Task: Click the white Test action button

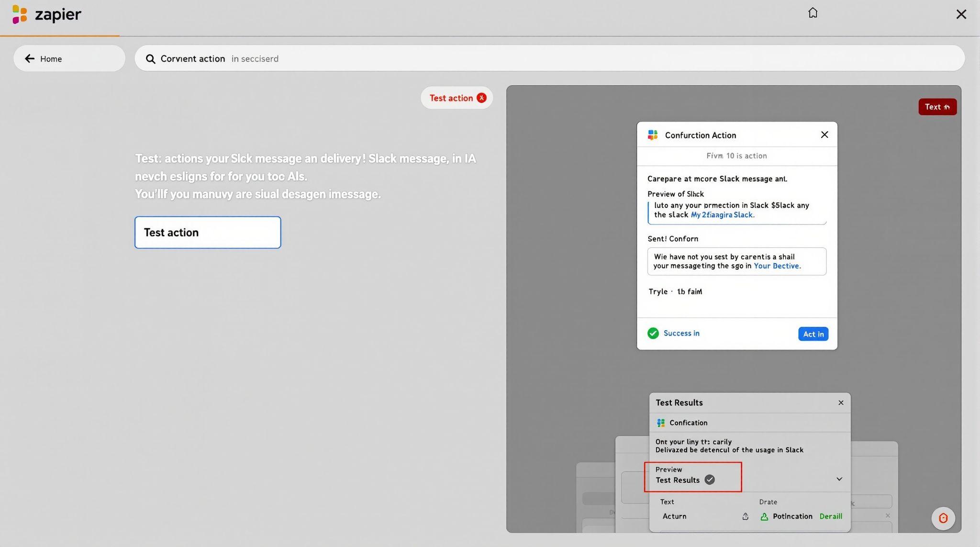Action: pyautogui.click(x=207, y=232)
